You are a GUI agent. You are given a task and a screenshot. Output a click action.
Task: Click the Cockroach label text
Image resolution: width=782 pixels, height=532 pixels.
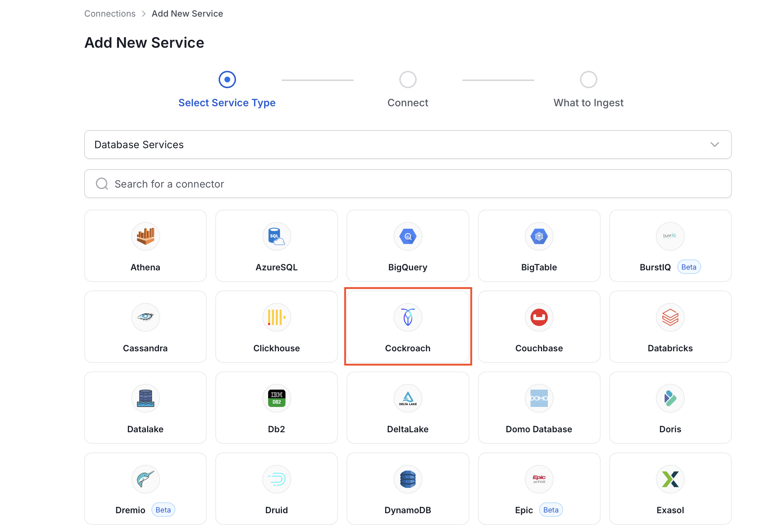(x=408, y=348)
